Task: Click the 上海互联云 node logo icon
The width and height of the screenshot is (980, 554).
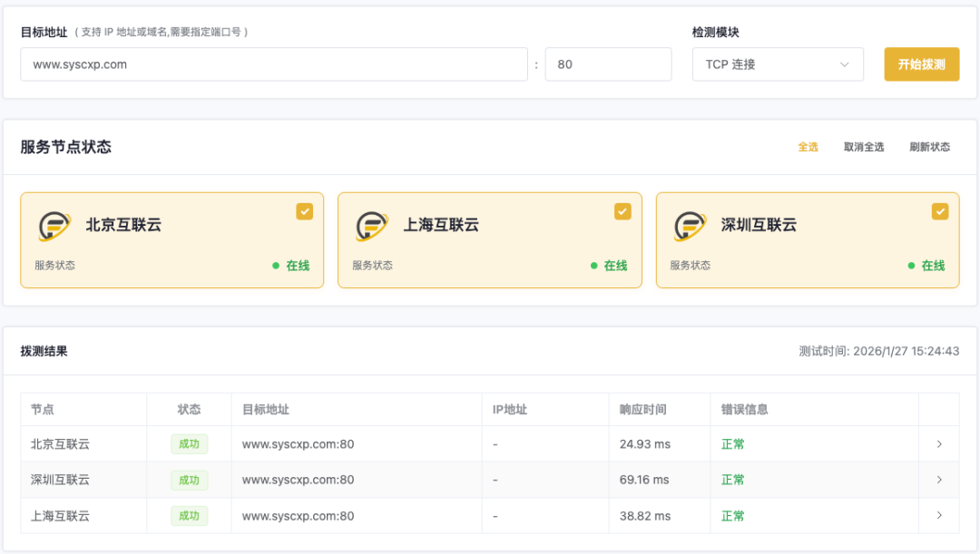Action: click(x=372, y=226)
